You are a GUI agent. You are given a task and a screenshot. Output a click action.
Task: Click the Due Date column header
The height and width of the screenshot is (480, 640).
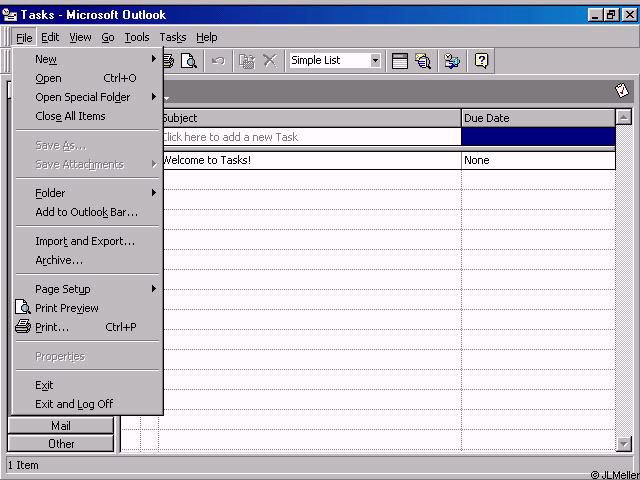(x=538, y=118)
